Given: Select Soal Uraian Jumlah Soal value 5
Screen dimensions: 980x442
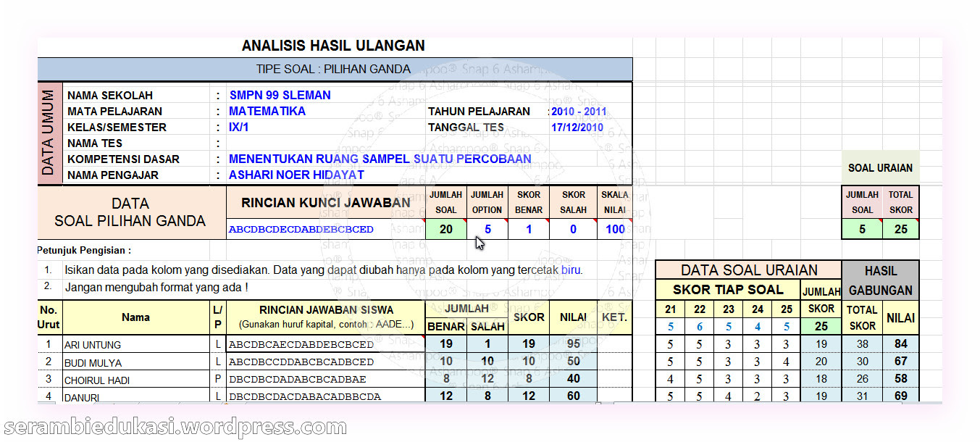Looking at the screenshot, I should click(862, 229).
